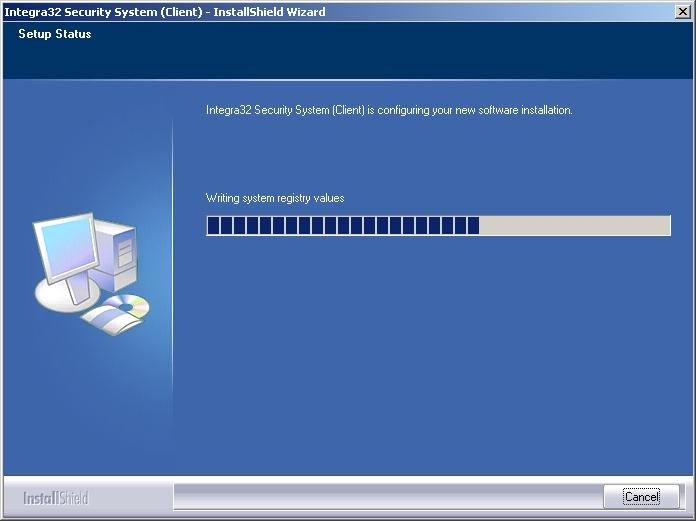Click the 'Setup Status' heading
696x521 pixels.
pyautogui.click(x=55, y=34)
